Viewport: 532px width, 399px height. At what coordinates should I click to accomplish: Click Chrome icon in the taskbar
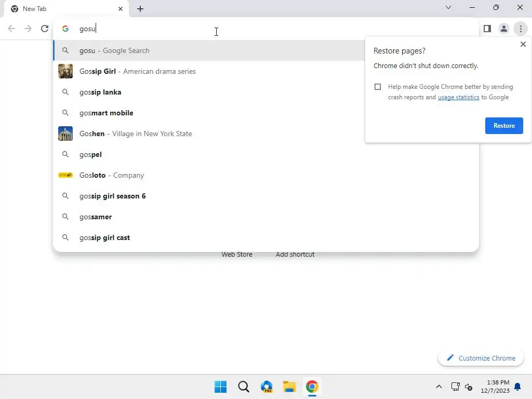pyautogui.click(x=312, y=387)
